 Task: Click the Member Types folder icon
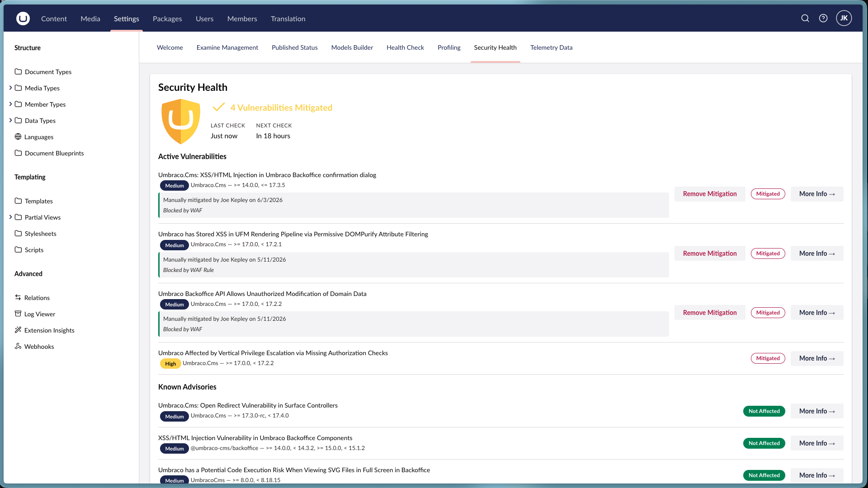(x=18, y=104)
